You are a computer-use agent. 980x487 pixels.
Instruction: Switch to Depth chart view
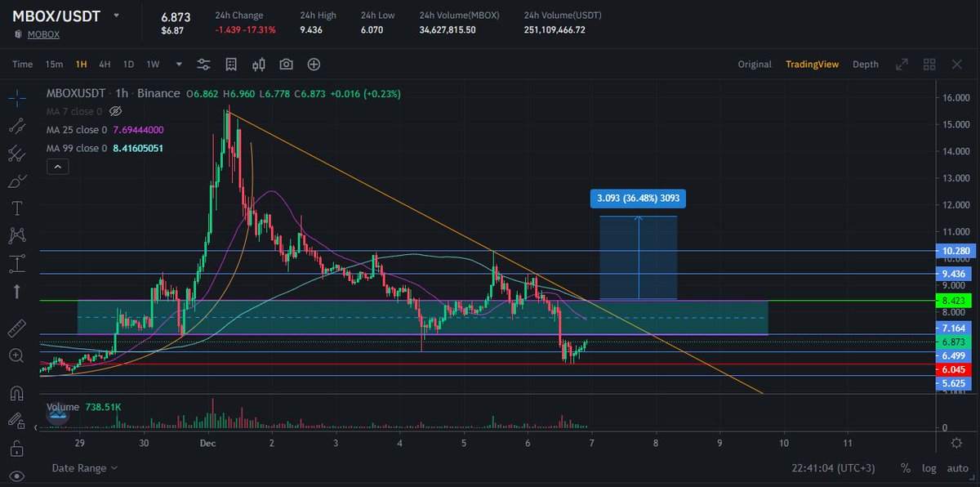click(866, 64)
